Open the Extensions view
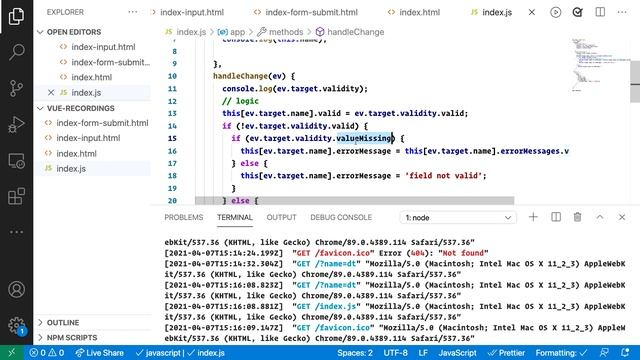This screenshot has height=360, width=640. click(16, 196)
